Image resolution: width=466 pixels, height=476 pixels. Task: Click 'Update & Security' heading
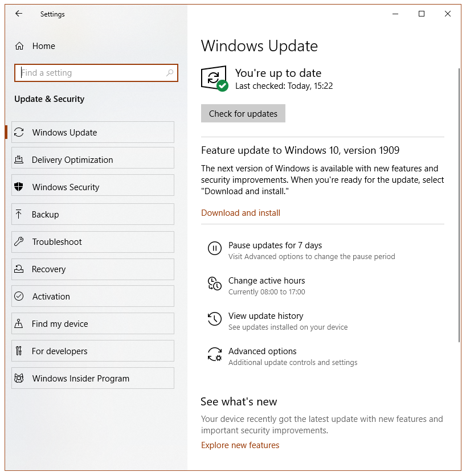pyautogui.click(x=49, y=99)
